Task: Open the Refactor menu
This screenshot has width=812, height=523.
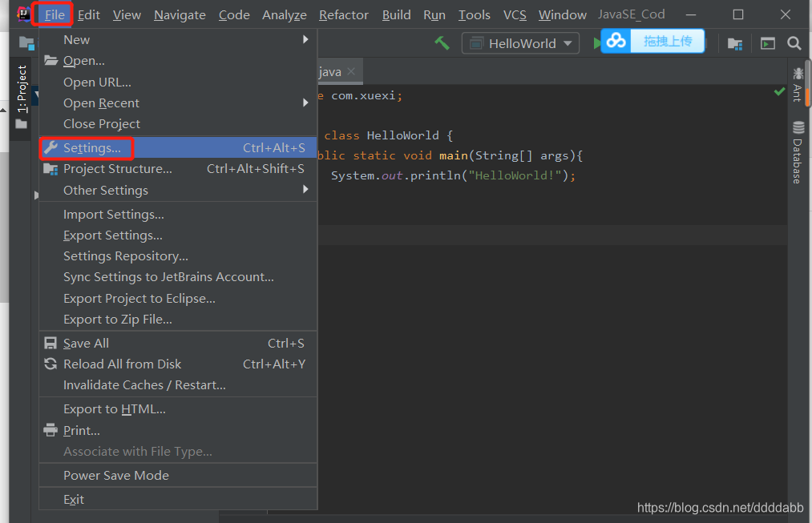Action: point(344,14)
